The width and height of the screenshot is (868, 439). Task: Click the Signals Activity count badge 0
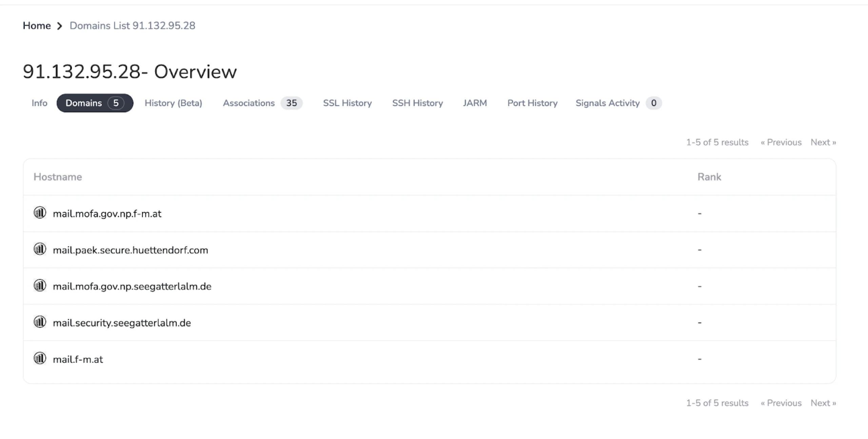[653, 103]
